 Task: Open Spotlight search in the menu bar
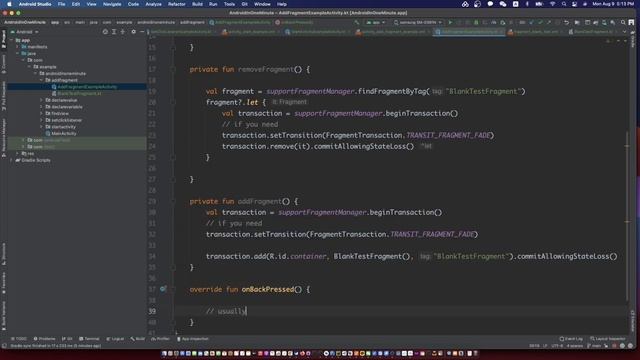(564, 4)
